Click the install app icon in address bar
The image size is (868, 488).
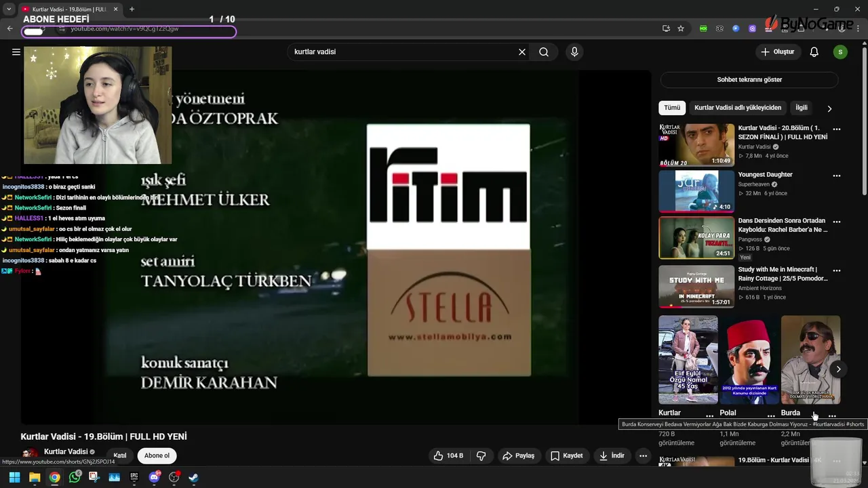(x=666, y=28)
